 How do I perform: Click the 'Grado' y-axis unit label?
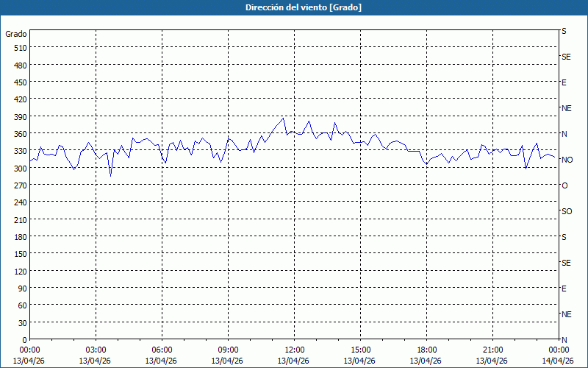tap(16, 34)
